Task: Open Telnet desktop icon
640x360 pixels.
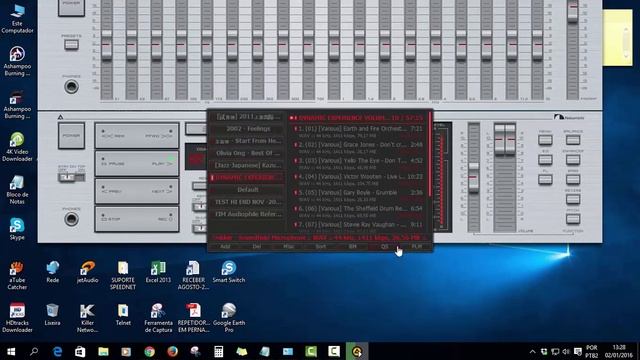Action: coord(123,315)
